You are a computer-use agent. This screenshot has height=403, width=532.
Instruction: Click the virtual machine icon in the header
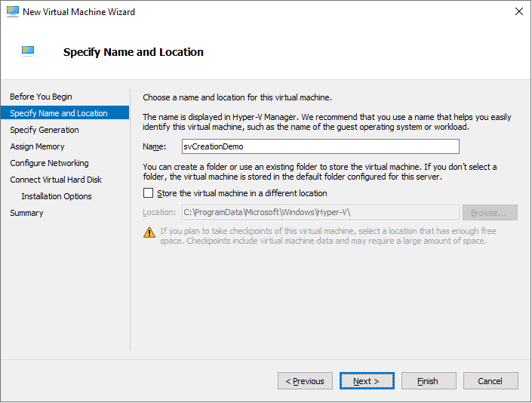point(28,51)
